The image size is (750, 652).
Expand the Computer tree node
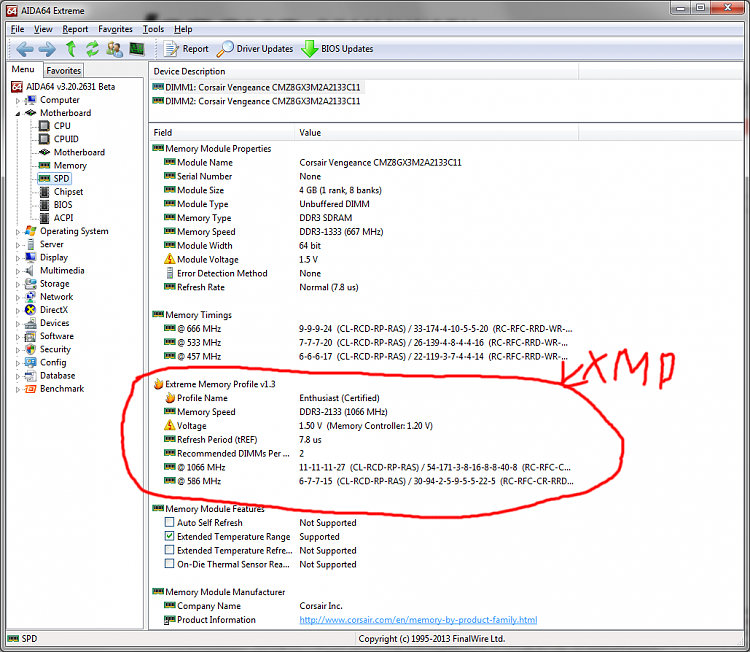coord(18,100)
